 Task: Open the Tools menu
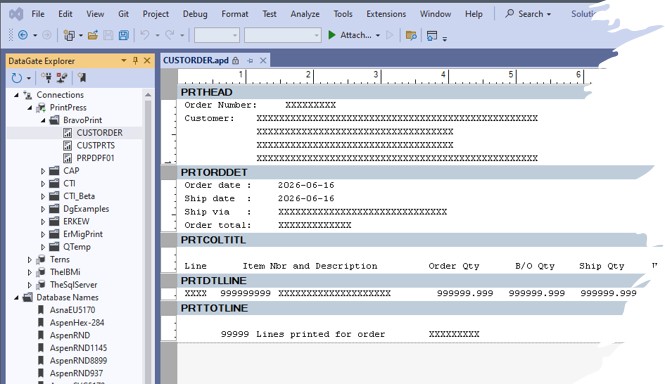point(343,14)
